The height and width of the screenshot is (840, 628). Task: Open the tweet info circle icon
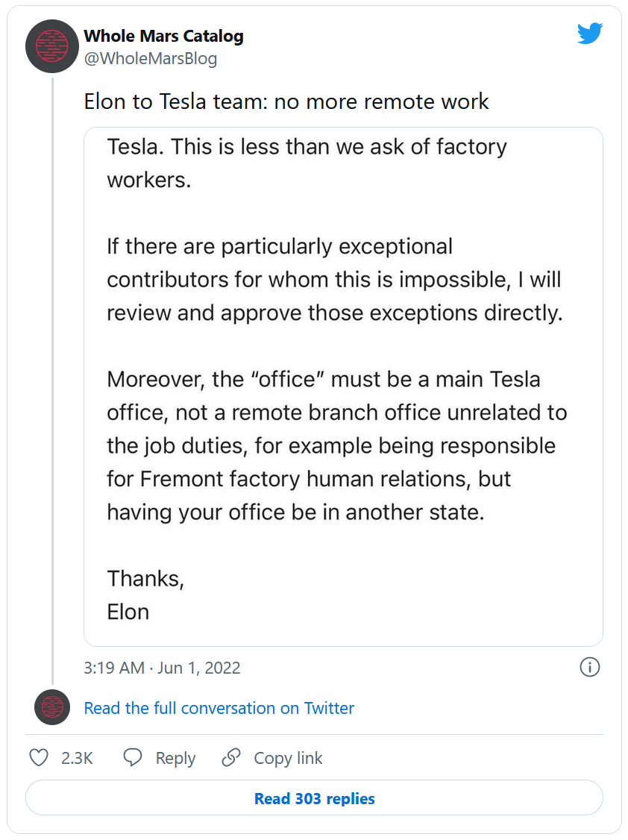[x=589, y=667]
